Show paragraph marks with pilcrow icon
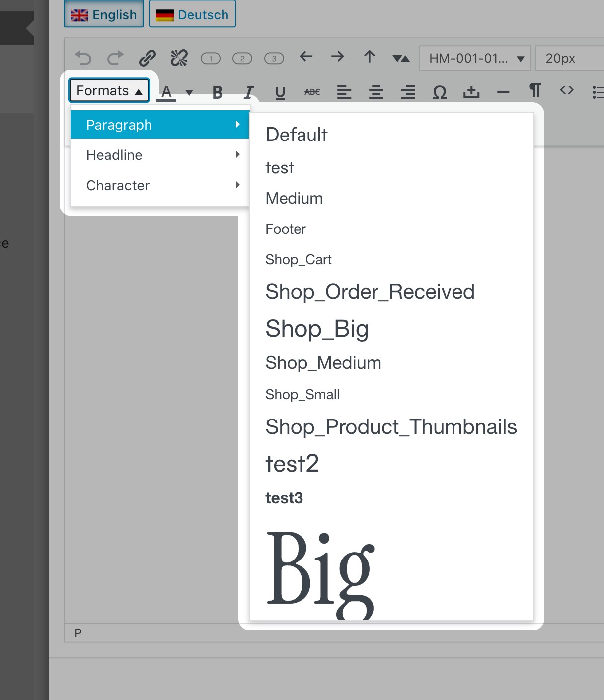The width and height of the screenshot is (604, 700). click(535, 90)
